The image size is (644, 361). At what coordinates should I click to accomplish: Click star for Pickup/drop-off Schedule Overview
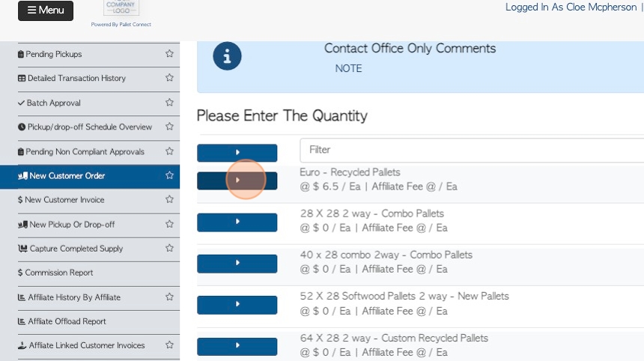pyautogui.click(x=169, y=127)
